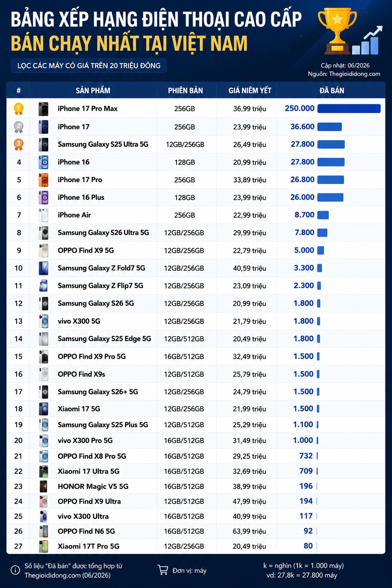
Task: Click the 33,89 triệu price
Action: (250, 180)
